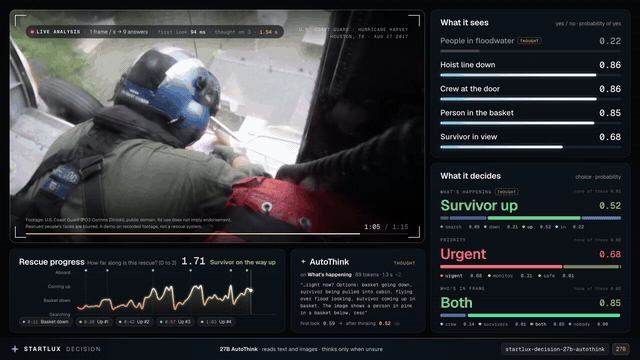The image size is (640, 360).
Task: Click the 'nobody' legend entry with 0.00
Action: tap(589, 324)
